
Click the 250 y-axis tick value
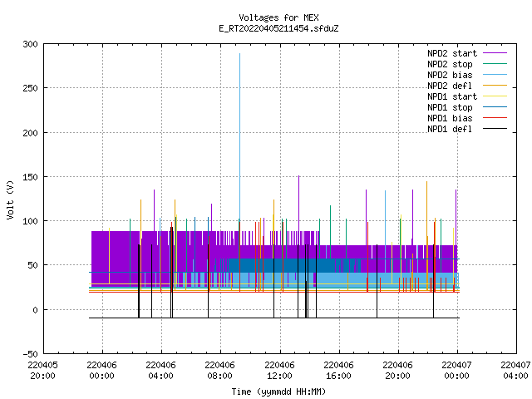point(30,88)
